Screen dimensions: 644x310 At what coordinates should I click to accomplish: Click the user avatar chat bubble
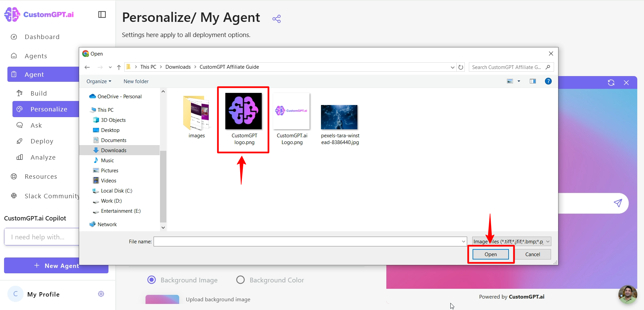coord(627,295)
